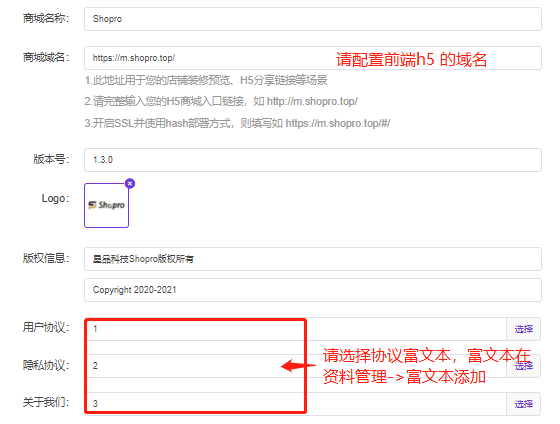Click the 商城域名 label
The width and height of the screenshot is (560, 424).
46,57
